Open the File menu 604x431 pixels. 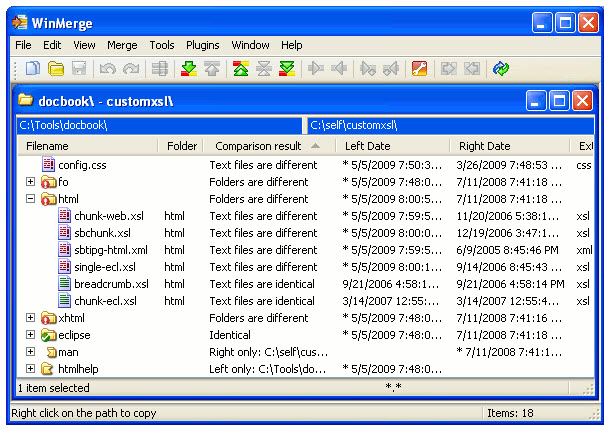coord(23,45)
